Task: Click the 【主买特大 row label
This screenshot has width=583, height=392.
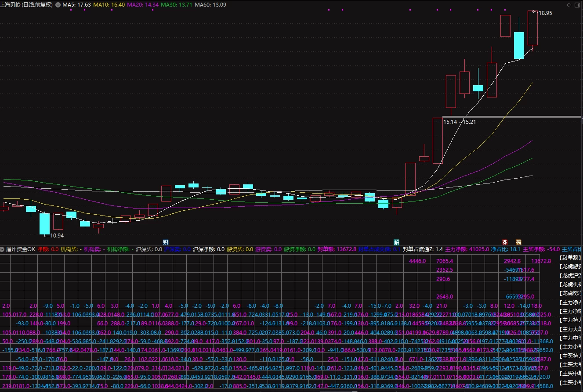Action: [x=570, y=356]
